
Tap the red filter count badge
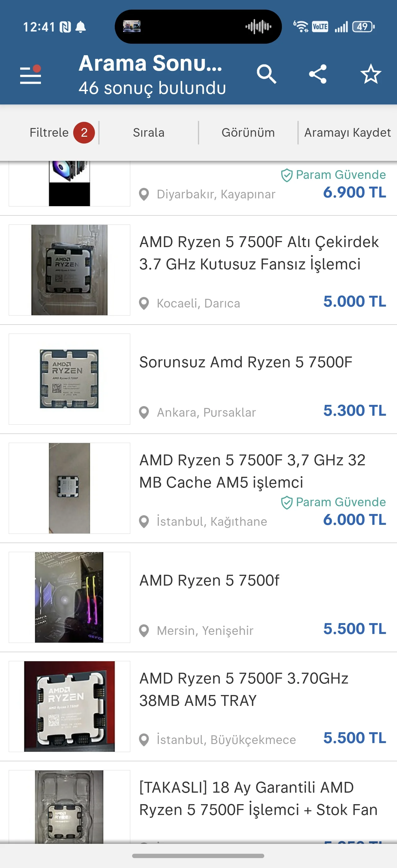click(84, 132)
